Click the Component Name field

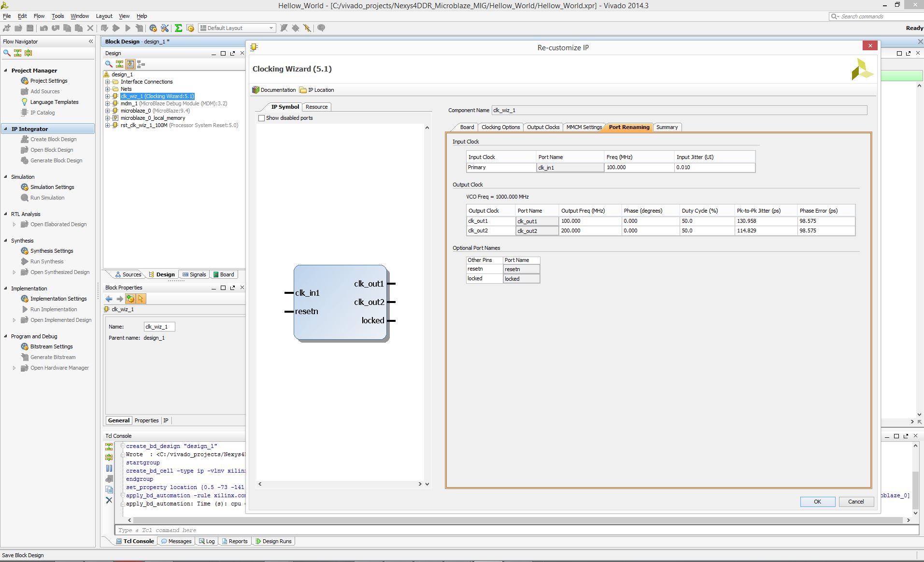tap(679, 110)
